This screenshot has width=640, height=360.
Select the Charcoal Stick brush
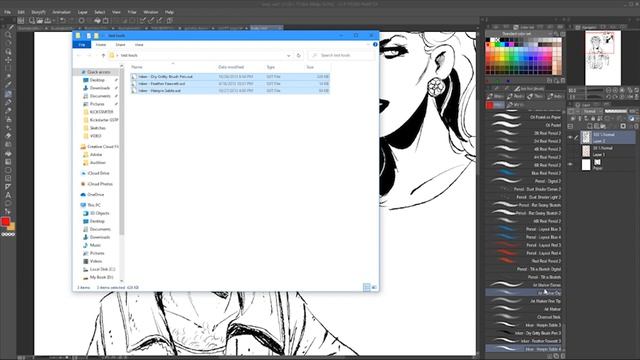pos(523,317)
